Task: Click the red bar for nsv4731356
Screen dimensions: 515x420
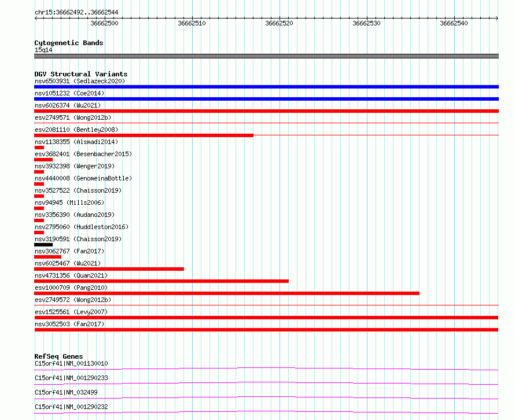Action: click(161, 281)
